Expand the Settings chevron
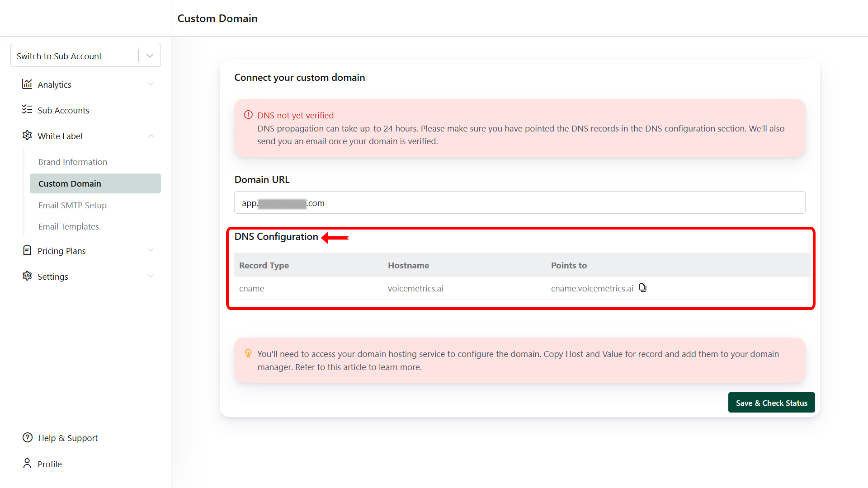 click(151, 276)
